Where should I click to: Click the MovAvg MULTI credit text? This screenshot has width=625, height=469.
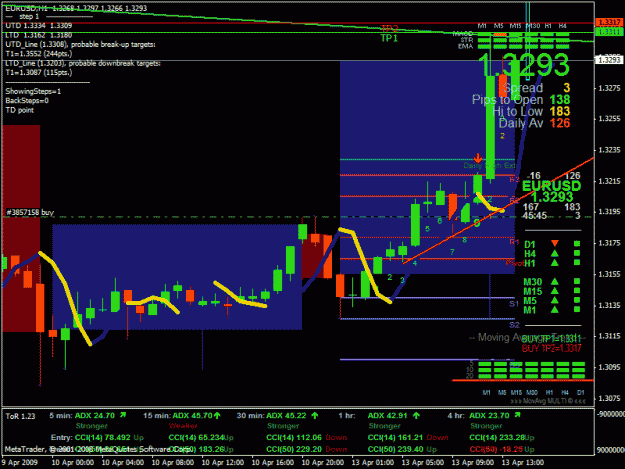(x=548, y=400)
